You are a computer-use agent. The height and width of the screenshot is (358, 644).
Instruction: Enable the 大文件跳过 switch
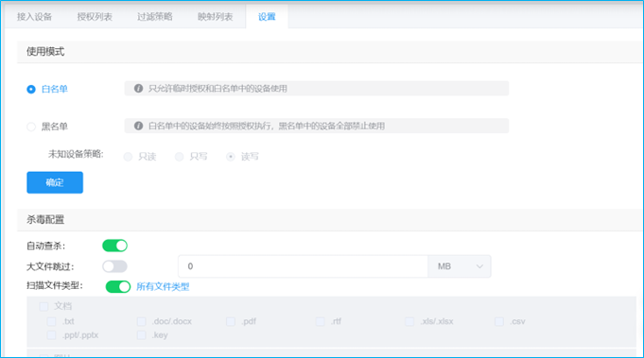point(114,266)
